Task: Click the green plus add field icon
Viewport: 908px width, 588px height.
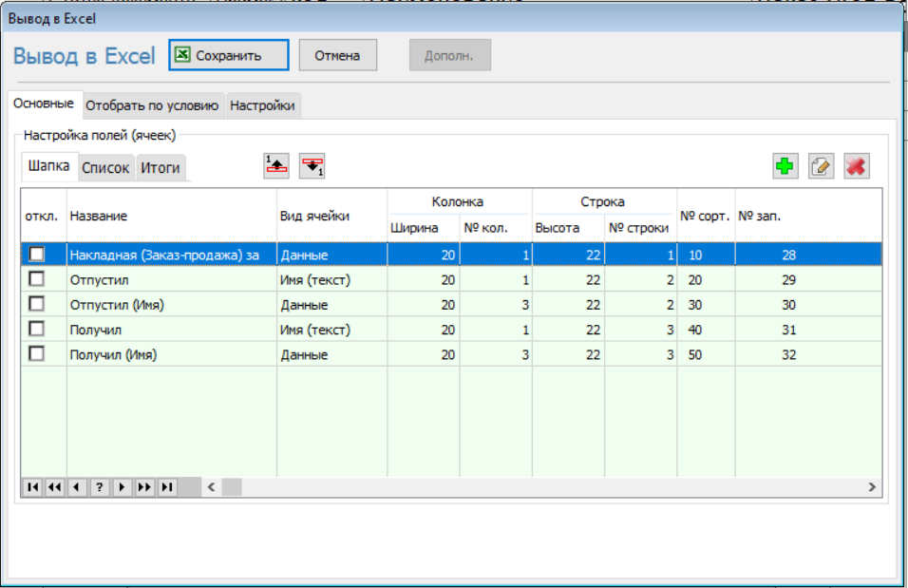Action: (x=785, y=166)
